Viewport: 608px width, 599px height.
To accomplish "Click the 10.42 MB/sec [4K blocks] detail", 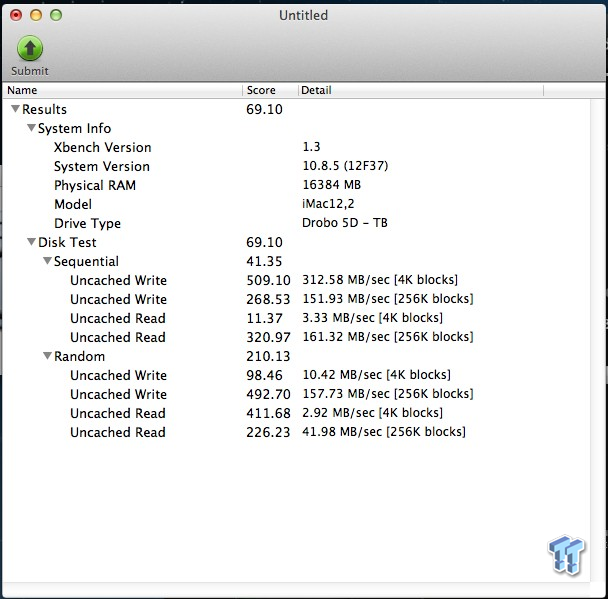I will pos(377,375).
